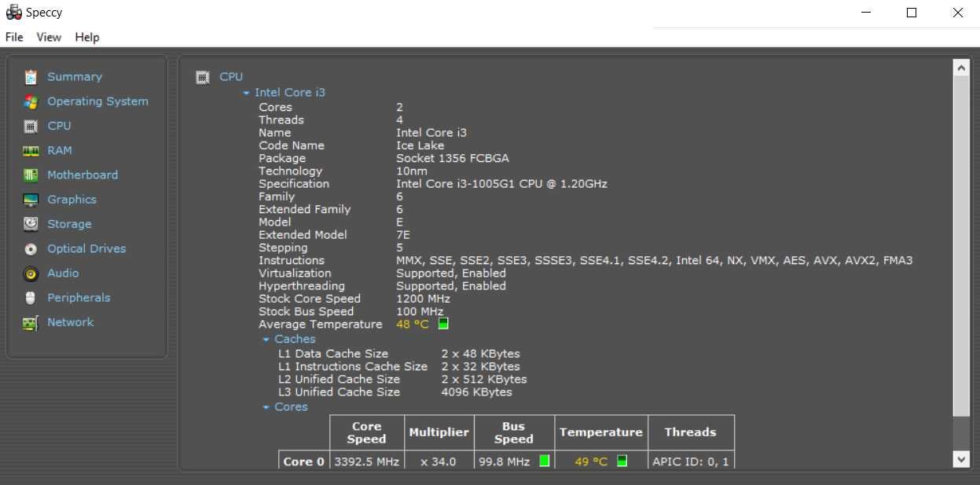Click the scrollbar up arrow
980x485 pixels.
coord(962,68)
